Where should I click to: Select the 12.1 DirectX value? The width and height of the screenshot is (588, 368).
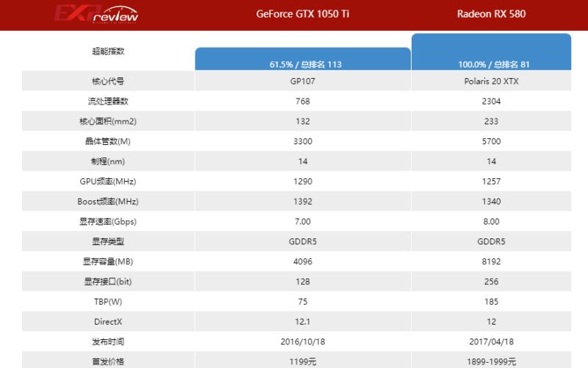[x=303, y=322]
